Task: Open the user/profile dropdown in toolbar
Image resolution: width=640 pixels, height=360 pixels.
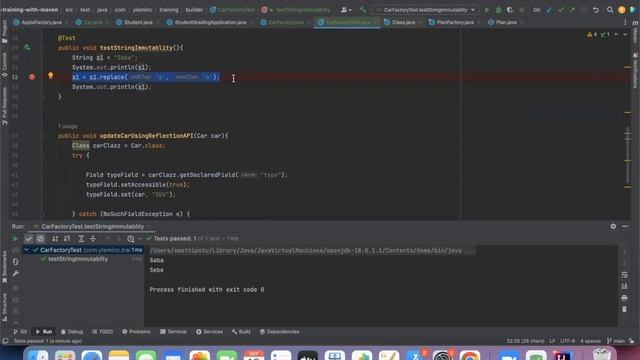Action: point(346,10)
